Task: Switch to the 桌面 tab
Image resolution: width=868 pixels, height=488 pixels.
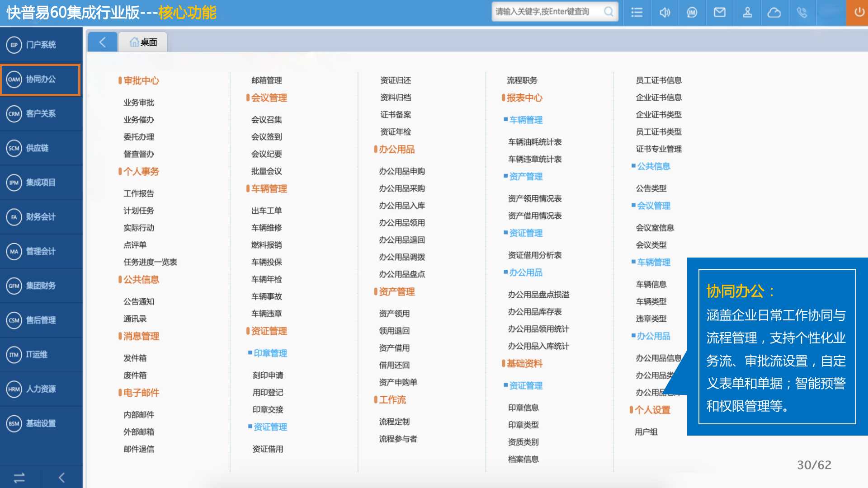Action: point(143,42)
